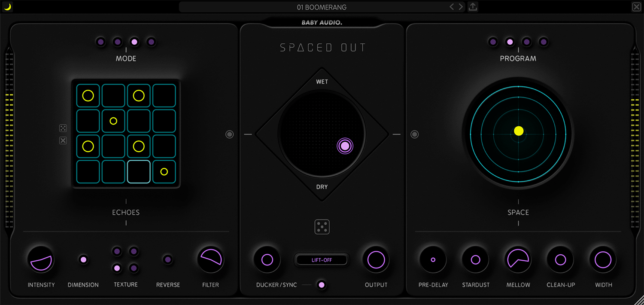Select the fourth Program dot

pyautogui.click(x=544, y=42)
